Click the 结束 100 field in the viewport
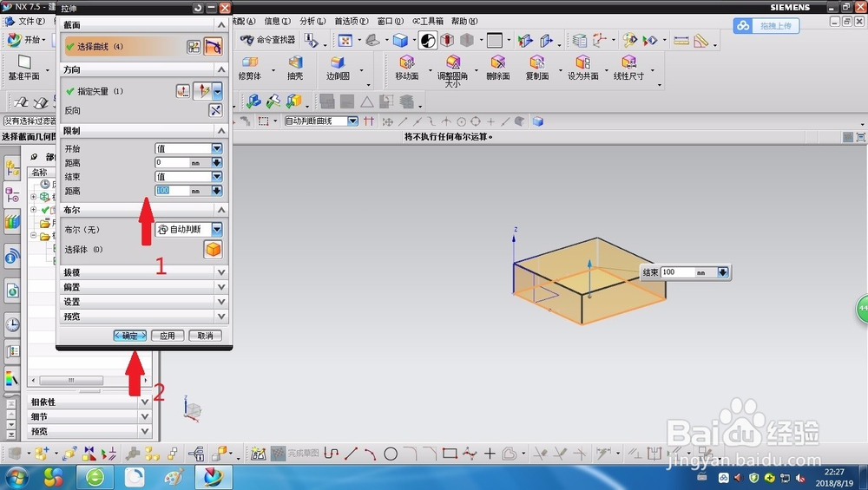This screenshot has height=490, width=868. [678, 272]
